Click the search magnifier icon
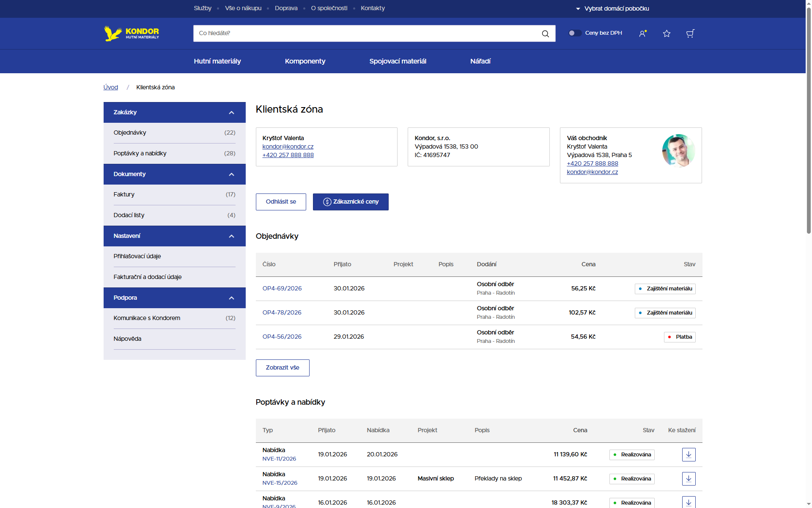812x508 pixels. tap(545, 33)
